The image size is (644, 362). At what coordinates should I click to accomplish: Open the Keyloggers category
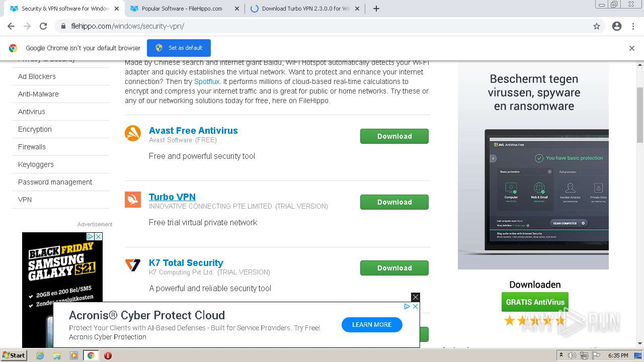click(36, 164)
